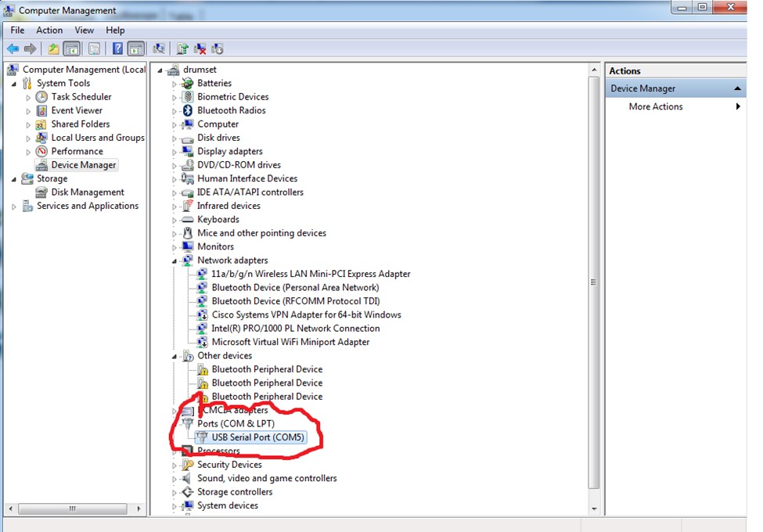Expand the Monitors category
This screenshot has width=763, height=532.
tap(175, 247)
